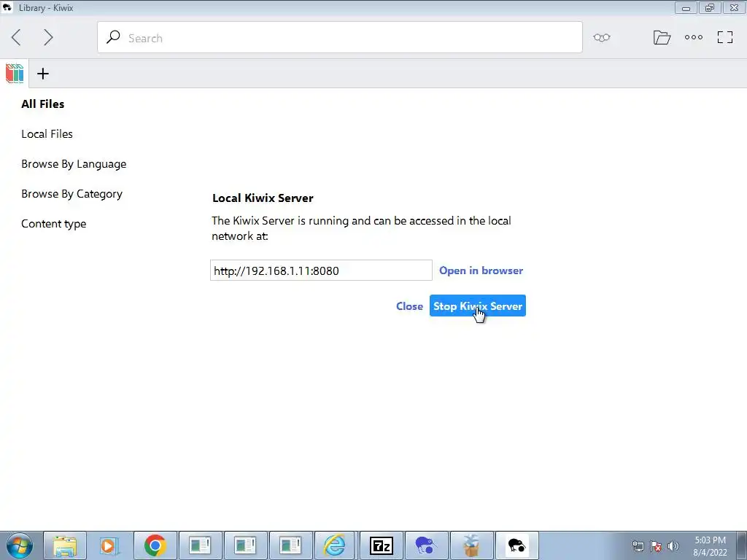
Task: Open 7-Zip from taskbar
Action: click(381, 545)
